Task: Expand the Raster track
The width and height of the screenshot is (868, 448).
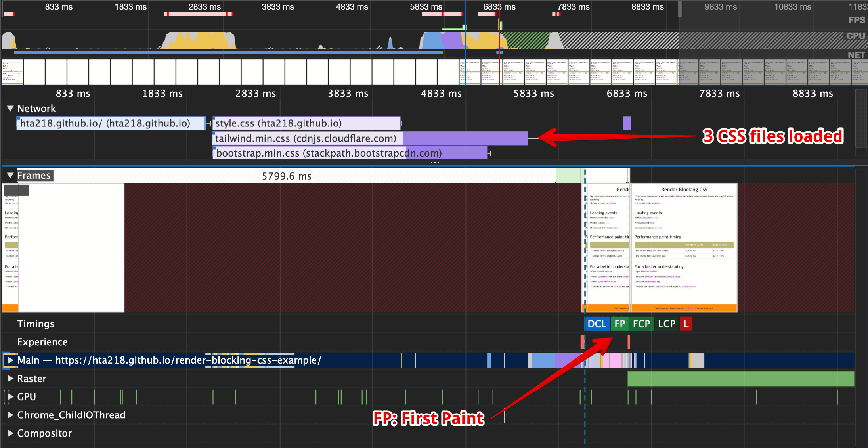Action: [x=10, y=379]
